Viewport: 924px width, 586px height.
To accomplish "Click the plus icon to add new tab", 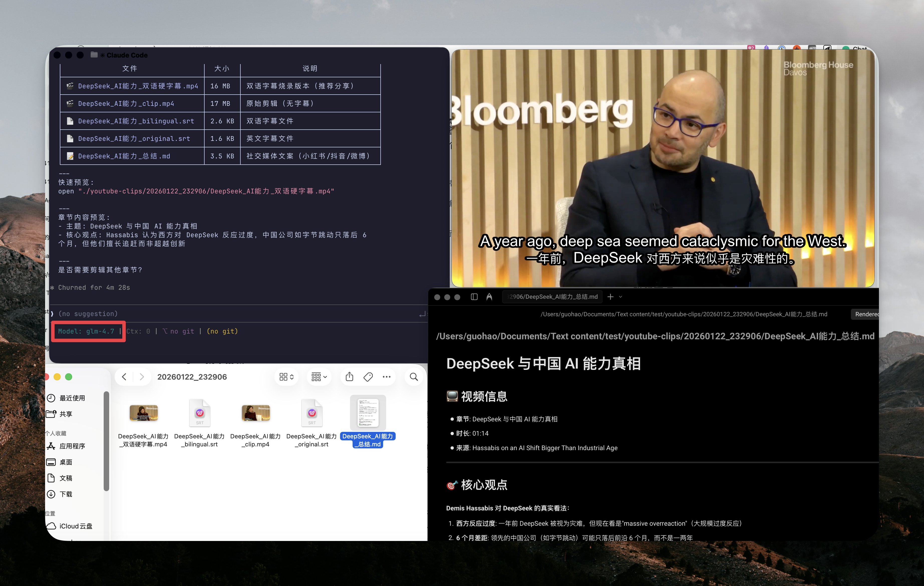I will pos(610,297).
